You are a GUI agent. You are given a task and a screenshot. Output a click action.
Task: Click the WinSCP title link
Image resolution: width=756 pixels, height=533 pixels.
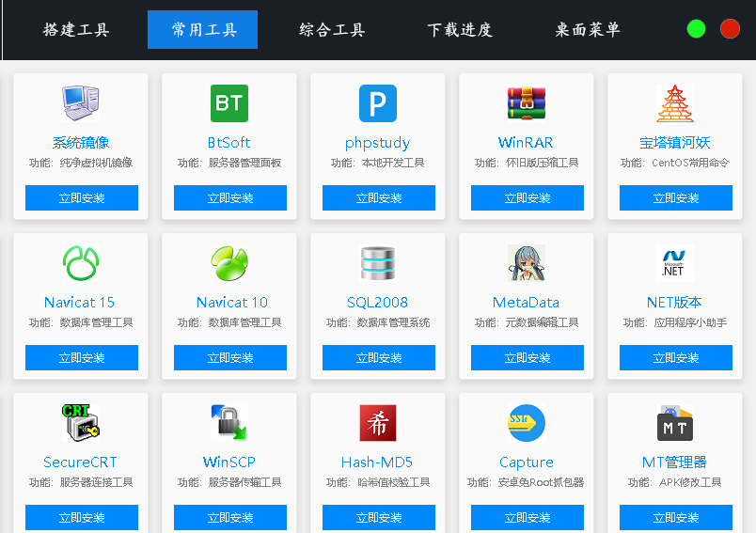(x=229, y=462)
